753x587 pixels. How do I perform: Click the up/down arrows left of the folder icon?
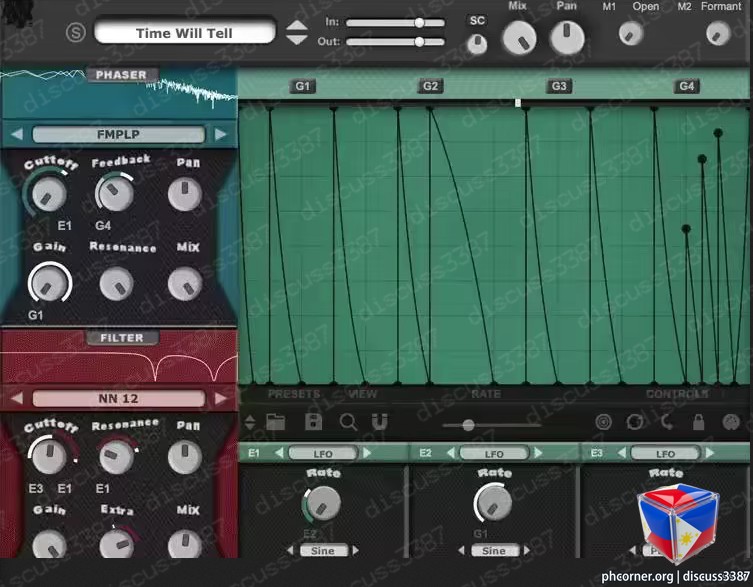pyautogui.click(x=250, y=423)
